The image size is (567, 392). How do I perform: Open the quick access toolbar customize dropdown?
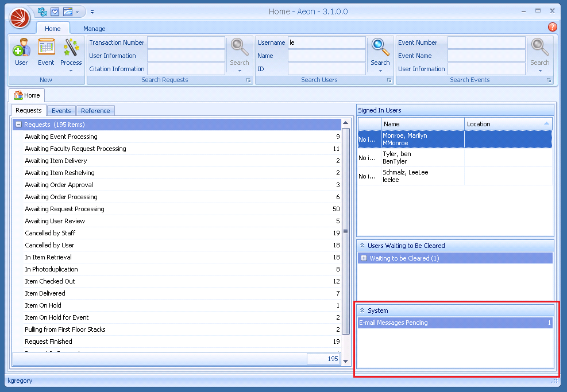click(92, 11)
